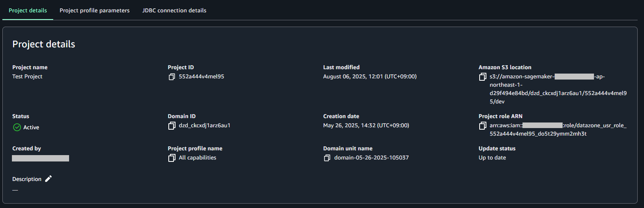The height and width of the screenshot is (208, 644).
Task: Click the Last modified date value
Action: 370,76
